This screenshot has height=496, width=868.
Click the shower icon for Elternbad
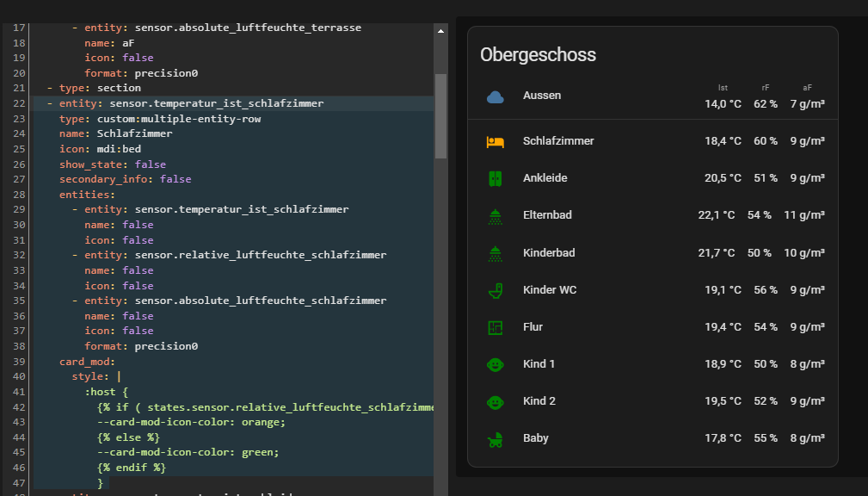[496, 215]
